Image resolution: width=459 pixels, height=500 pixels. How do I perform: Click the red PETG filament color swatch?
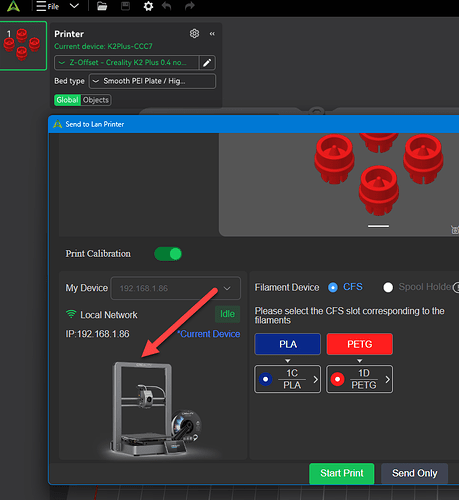coord(360,344)
